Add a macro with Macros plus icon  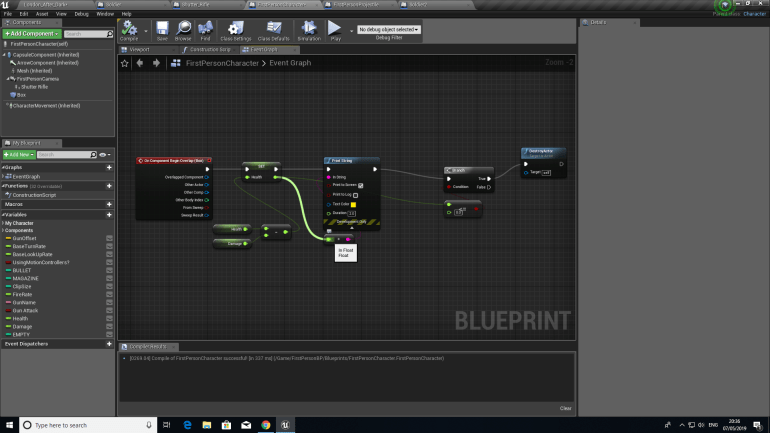[109, 204]
